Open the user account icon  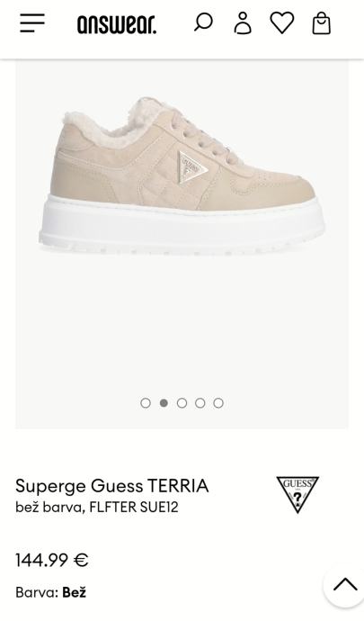coord(243,23)
